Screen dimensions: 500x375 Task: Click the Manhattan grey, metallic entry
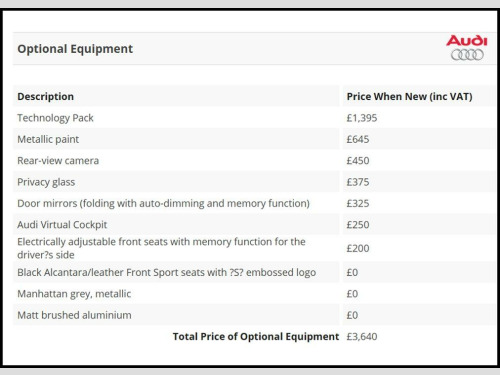tap(74, 294)
